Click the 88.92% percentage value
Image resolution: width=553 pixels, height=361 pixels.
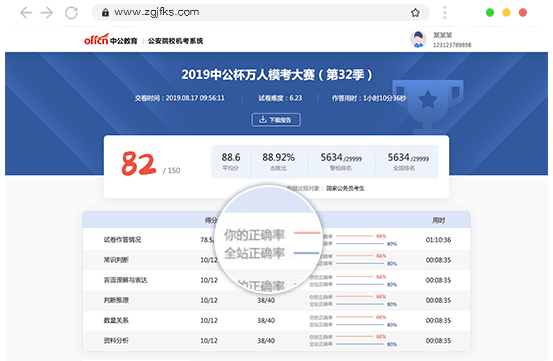click(279, 157)
